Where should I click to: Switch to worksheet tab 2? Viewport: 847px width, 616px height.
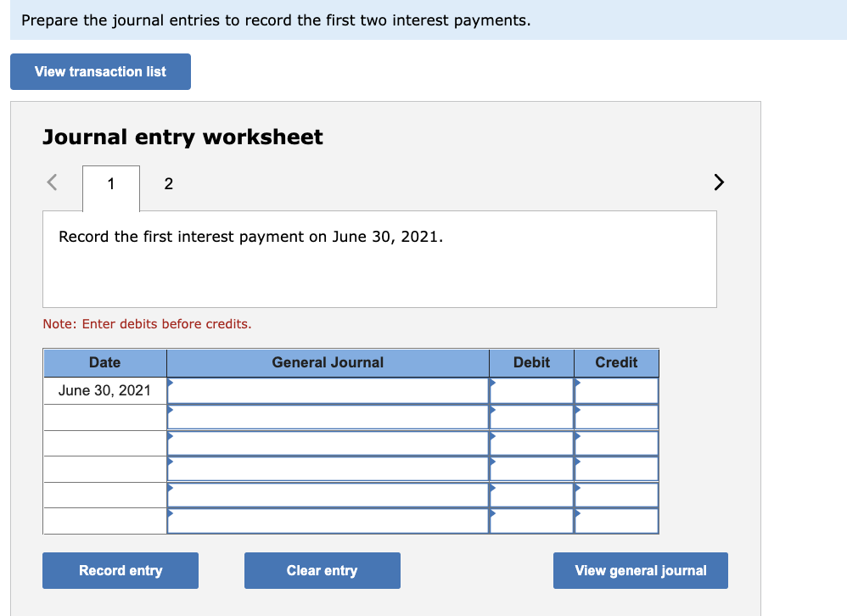pos(168,183)
